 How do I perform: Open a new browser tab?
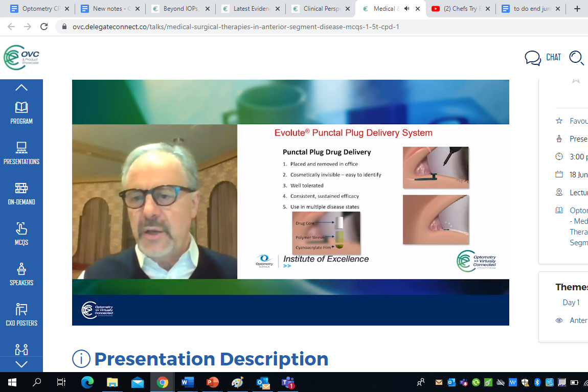pos(577,9)
